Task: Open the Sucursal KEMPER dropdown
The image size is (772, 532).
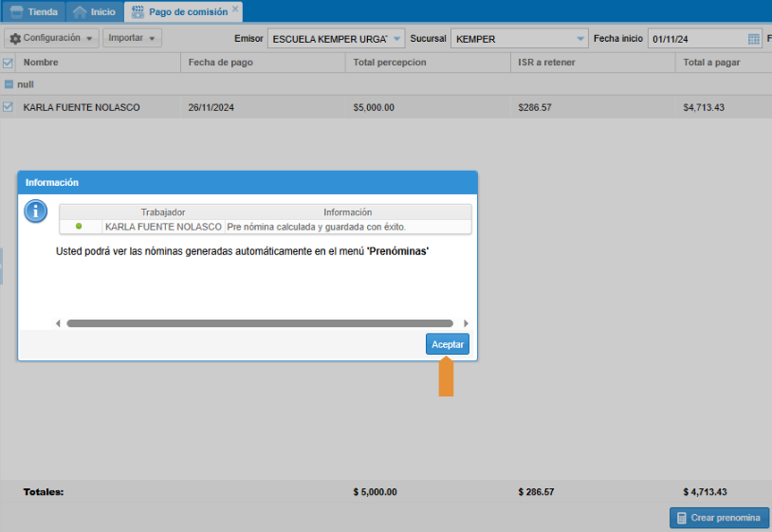Action: click(580, 39)
